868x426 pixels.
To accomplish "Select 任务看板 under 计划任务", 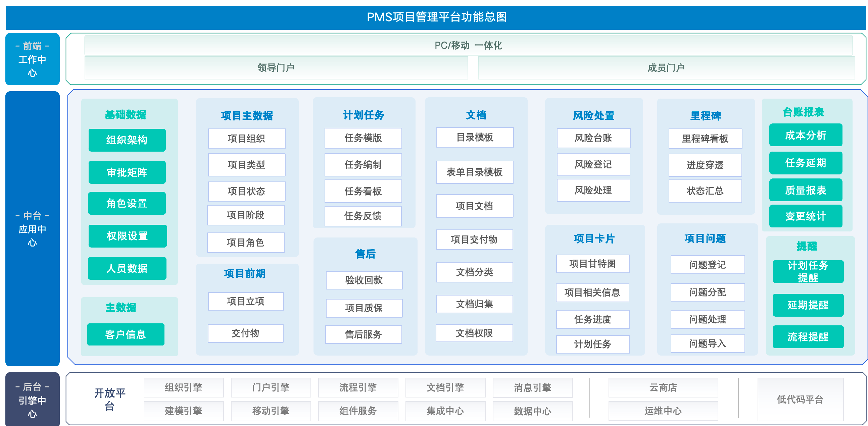I will tap(363, 191).
